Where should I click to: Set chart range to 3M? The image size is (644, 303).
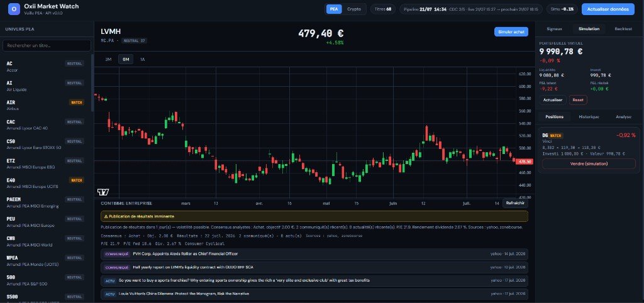108,59
